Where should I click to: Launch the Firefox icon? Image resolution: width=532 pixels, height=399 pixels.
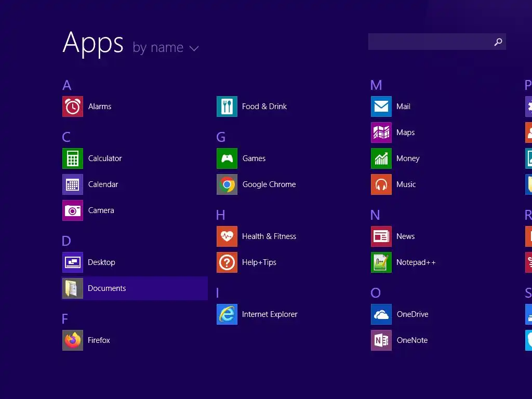pyautogui.click(x=73, y=340)
